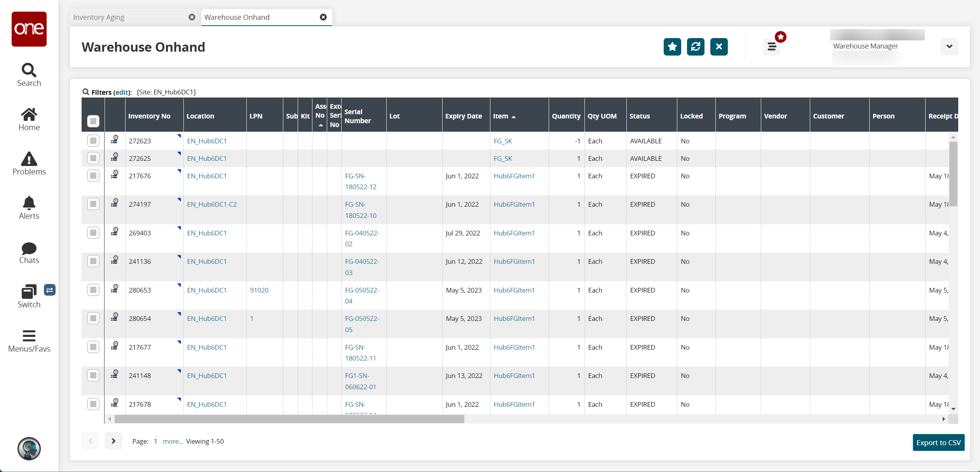980x472 pixels.
Task: Close the Inventory Aging tab
Action: 192,17
